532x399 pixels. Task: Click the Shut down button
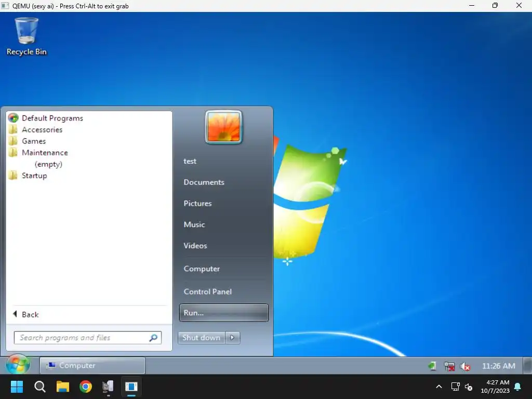pyautogui.click(x=202, y=338)
